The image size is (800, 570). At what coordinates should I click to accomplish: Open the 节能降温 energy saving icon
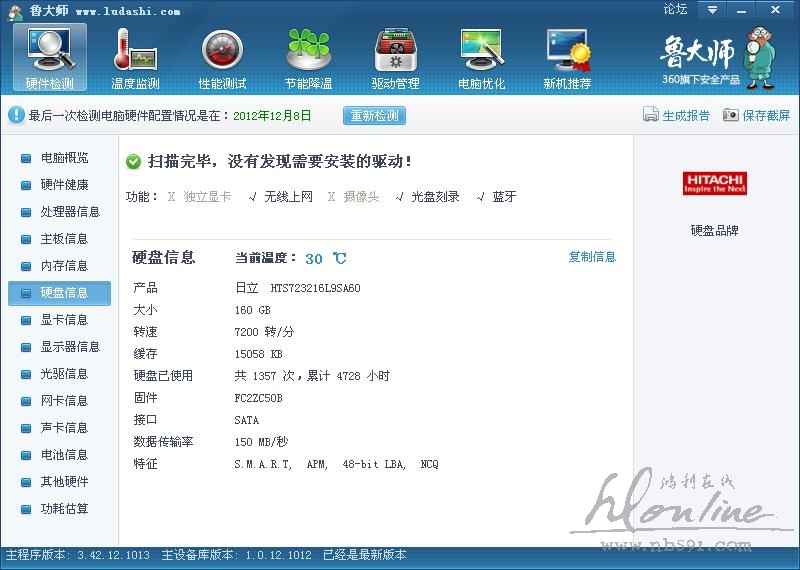pyautogui.click(x=308, y=50)
